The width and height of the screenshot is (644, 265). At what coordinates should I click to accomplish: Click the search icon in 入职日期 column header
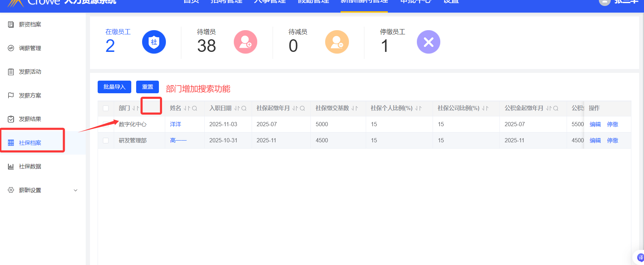pos(244,108)
